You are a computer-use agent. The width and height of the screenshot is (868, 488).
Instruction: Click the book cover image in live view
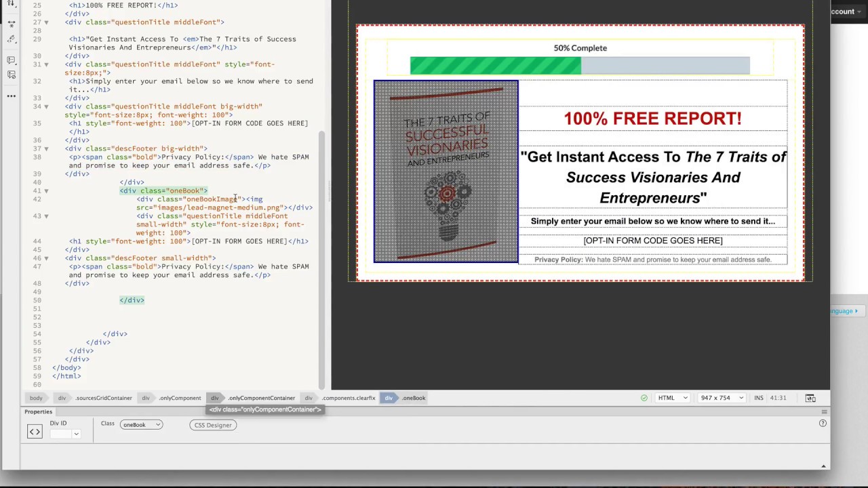tap(446, 171)
